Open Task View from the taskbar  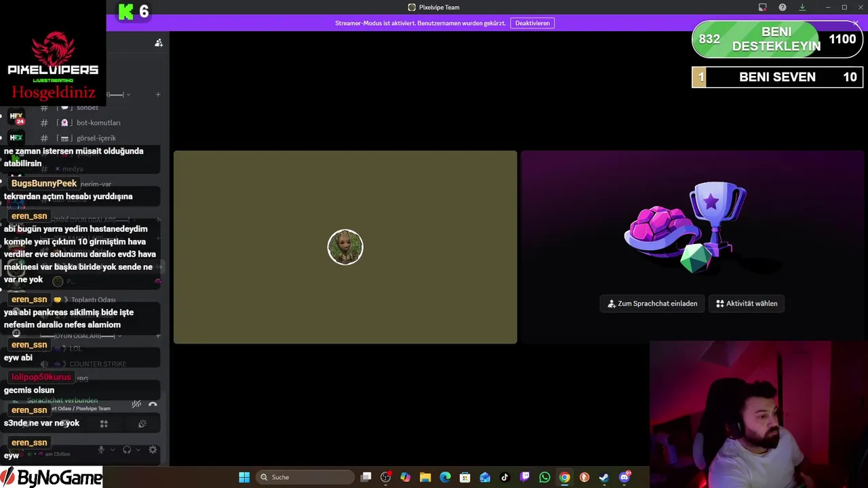(x=366, y=477)
